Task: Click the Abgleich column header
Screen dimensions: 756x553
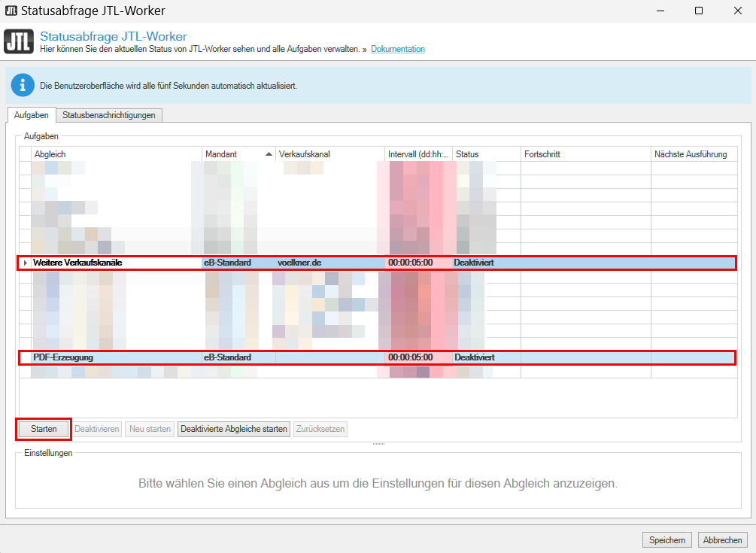Action: point(113,154)
